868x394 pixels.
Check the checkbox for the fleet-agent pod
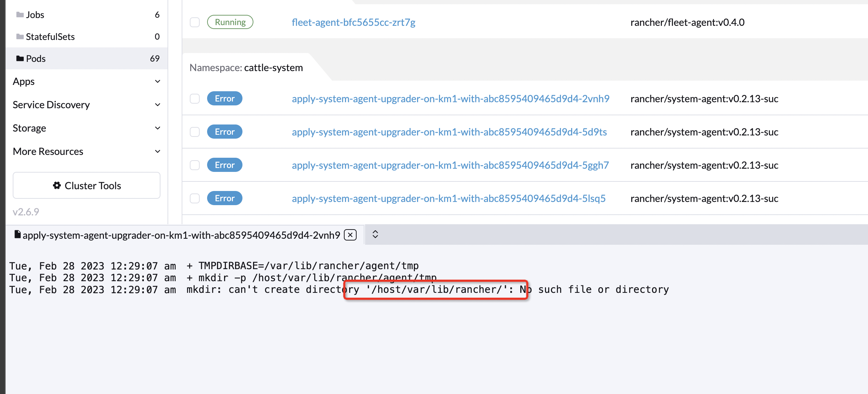tap(195, 22)
